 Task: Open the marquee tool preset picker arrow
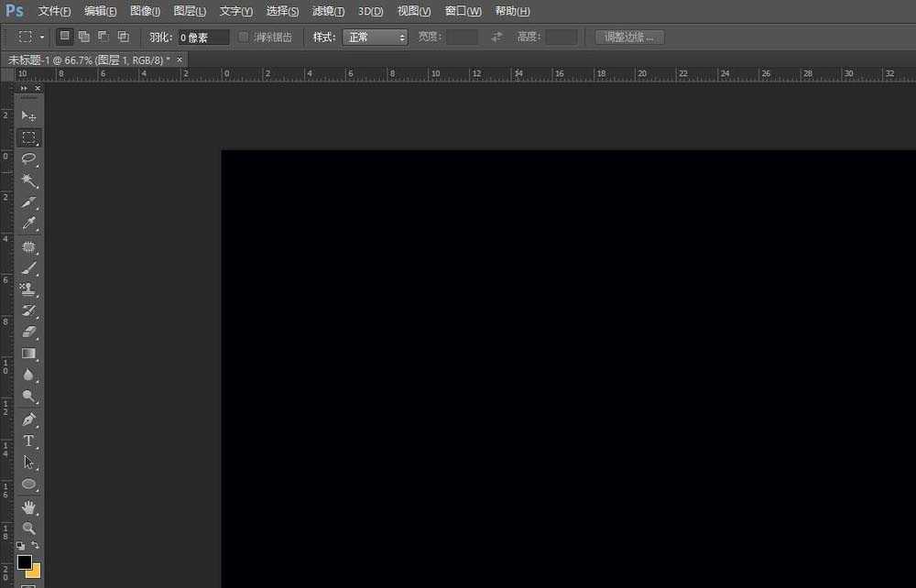42,38
